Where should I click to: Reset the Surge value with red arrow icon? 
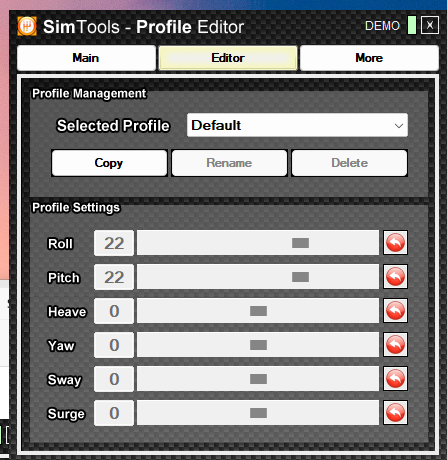pyautogui.click(x=395, y=413)
